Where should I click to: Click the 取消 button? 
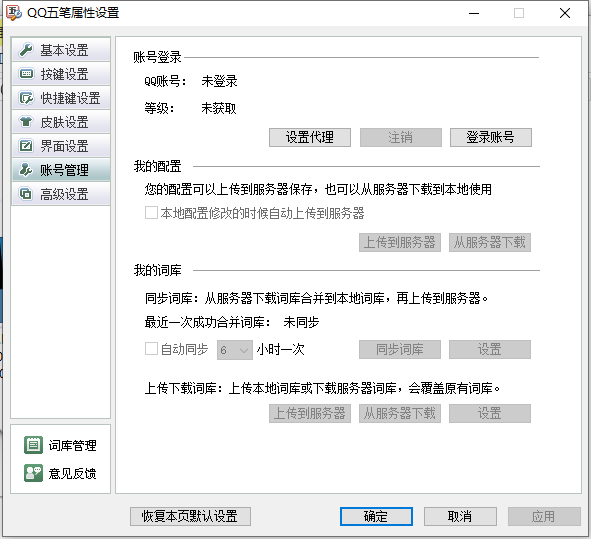[460, 516]
